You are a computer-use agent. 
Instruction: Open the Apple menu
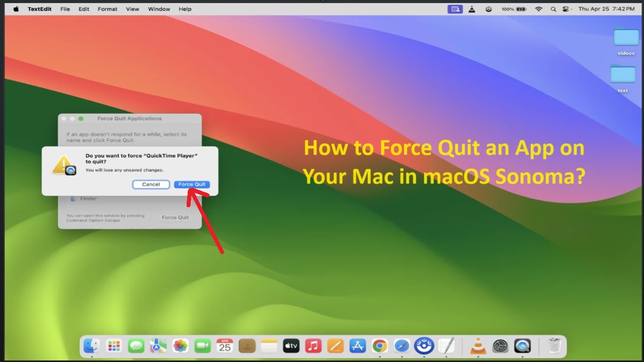(x=16, y=9)
